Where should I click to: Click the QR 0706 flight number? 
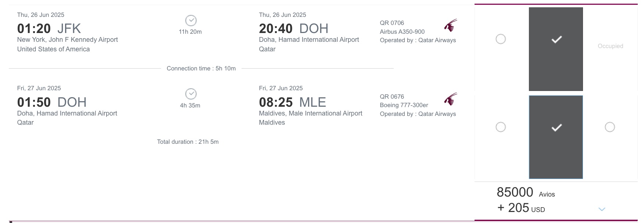392,23
